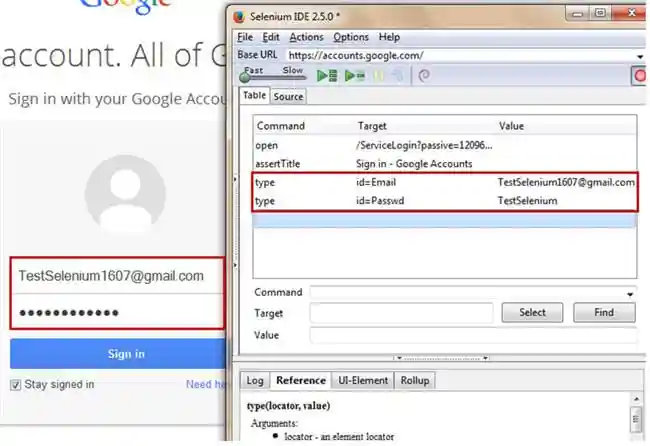Adjust the Fast/Slow speed slider
Viewport: 650px width, 446px height.
tap(245, 77)
